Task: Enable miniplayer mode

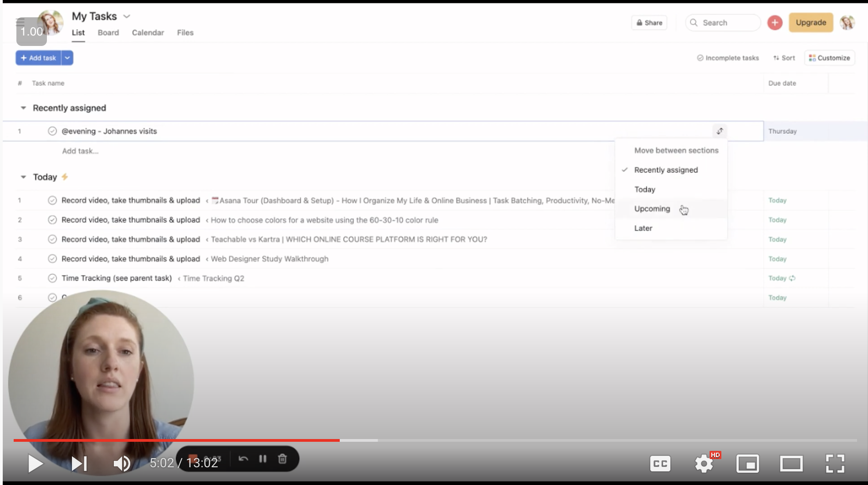Action: click(748, 464)
